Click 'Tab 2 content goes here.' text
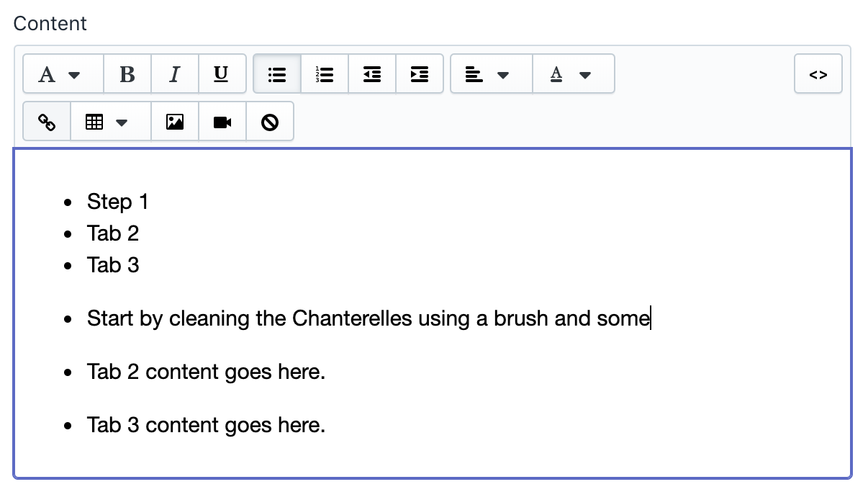This screenshot has height=492, width=868. (207, 372)
